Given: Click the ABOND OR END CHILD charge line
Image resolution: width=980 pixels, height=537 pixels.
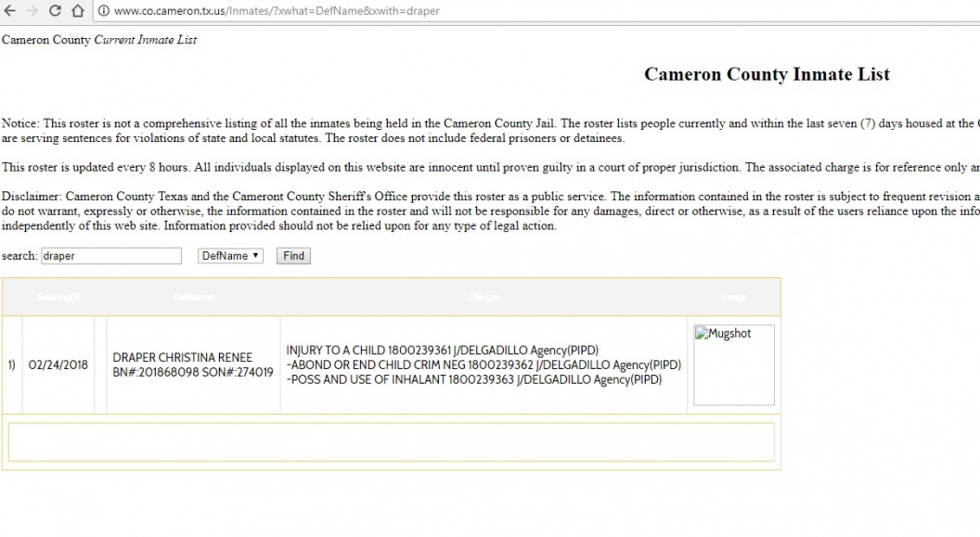Looking at the screenshot, I should click(x=484, y=364).
